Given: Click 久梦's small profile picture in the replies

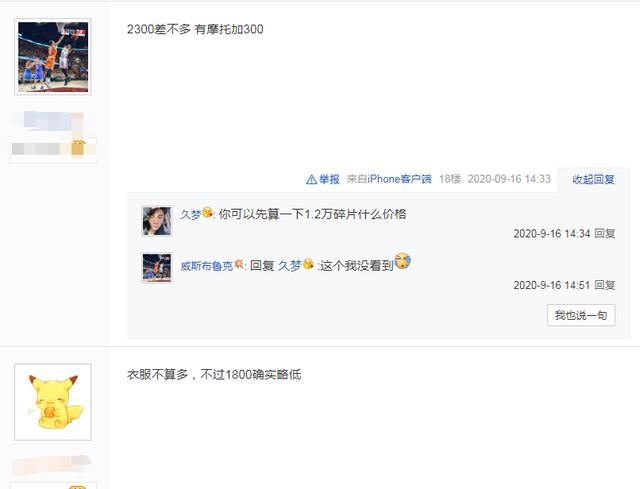Looking at the screenshot, I should [x=157, y=221].
